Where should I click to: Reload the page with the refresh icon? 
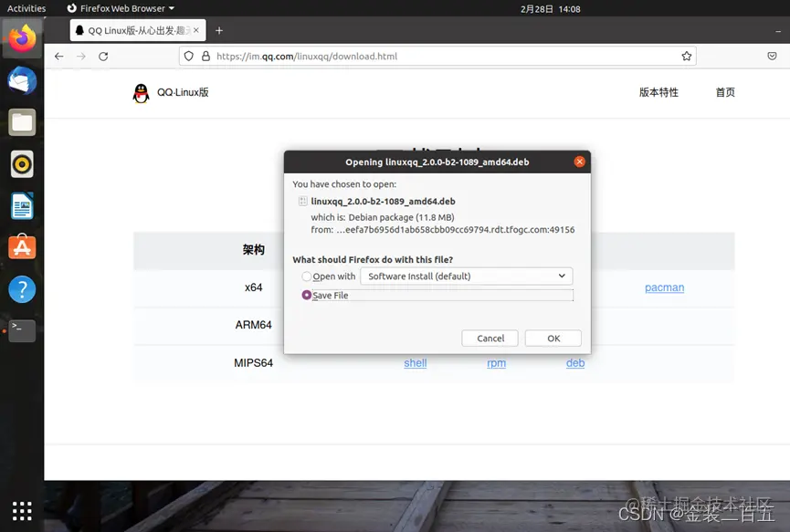[103, 57]
